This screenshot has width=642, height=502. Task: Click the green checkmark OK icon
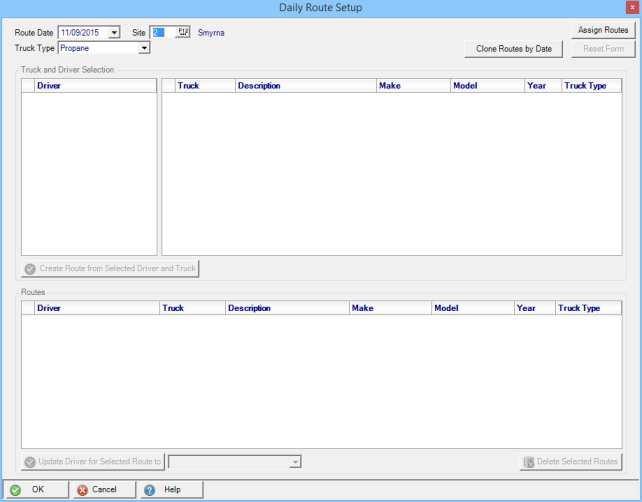(x=15, y=490)
